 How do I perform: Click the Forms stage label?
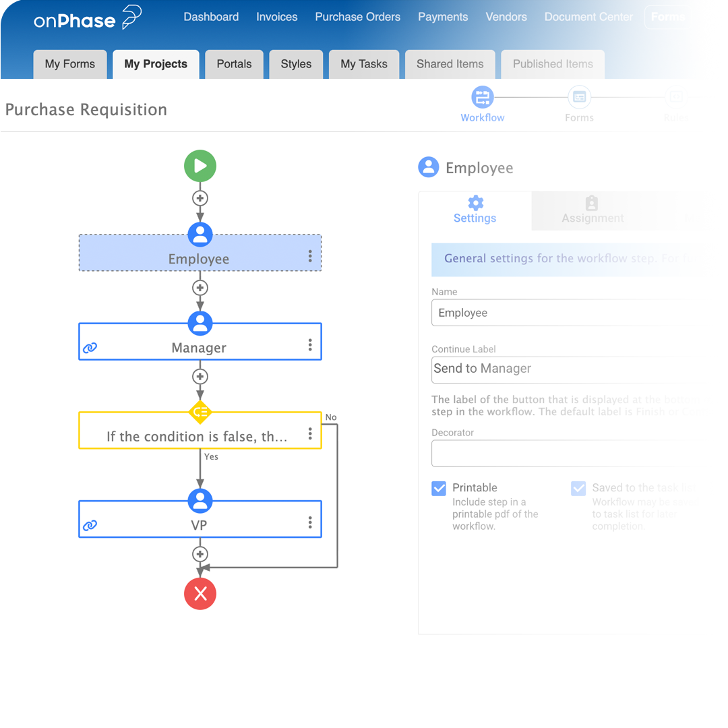579,117
